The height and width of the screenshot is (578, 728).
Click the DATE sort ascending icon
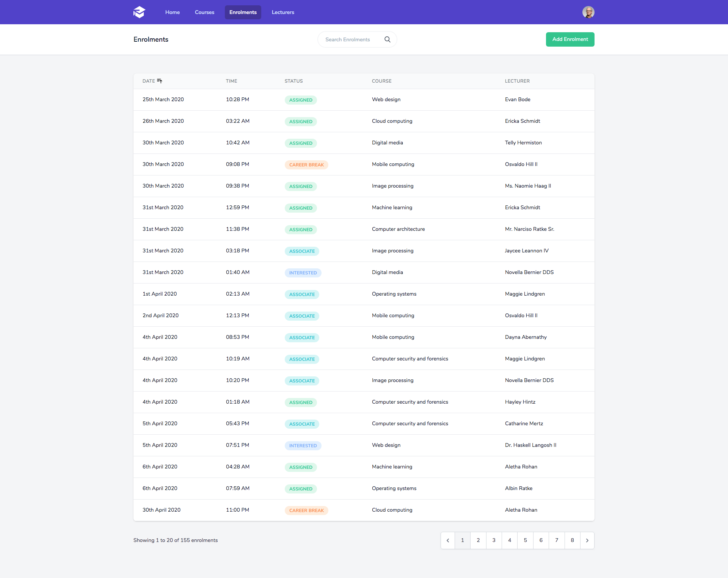(160, 81)
